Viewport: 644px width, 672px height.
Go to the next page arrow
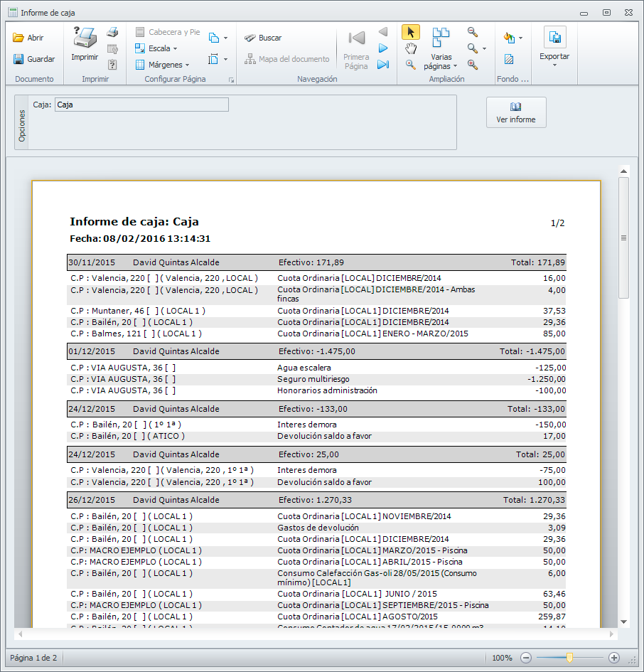click(x=382, y=48)
